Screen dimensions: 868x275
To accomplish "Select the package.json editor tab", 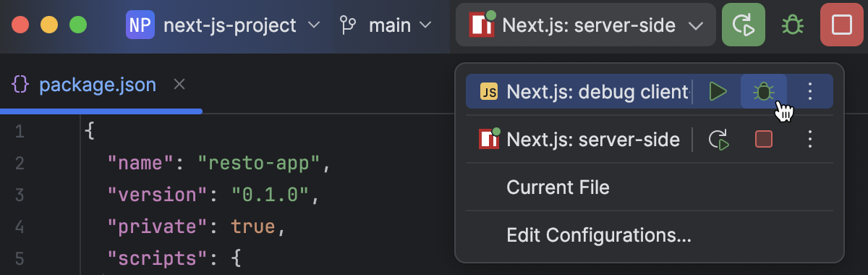I will coord(84,85).
